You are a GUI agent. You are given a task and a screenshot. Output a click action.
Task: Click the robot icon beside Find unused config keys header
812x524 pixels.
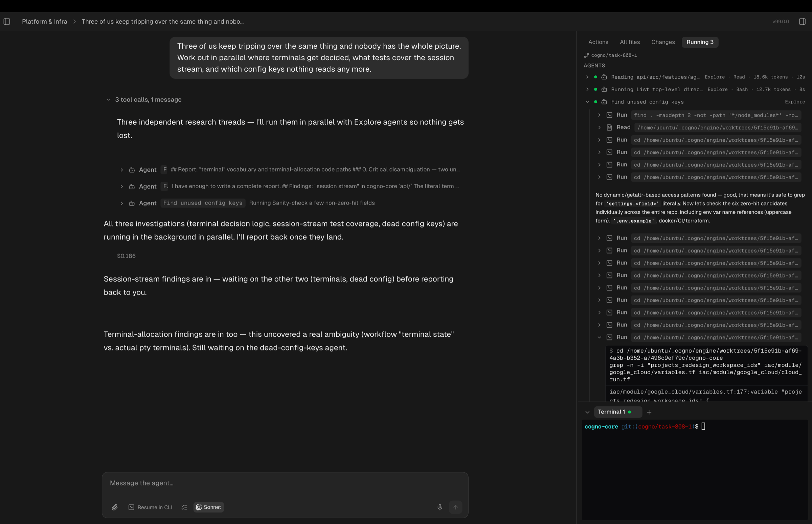[x=604, y=102]
